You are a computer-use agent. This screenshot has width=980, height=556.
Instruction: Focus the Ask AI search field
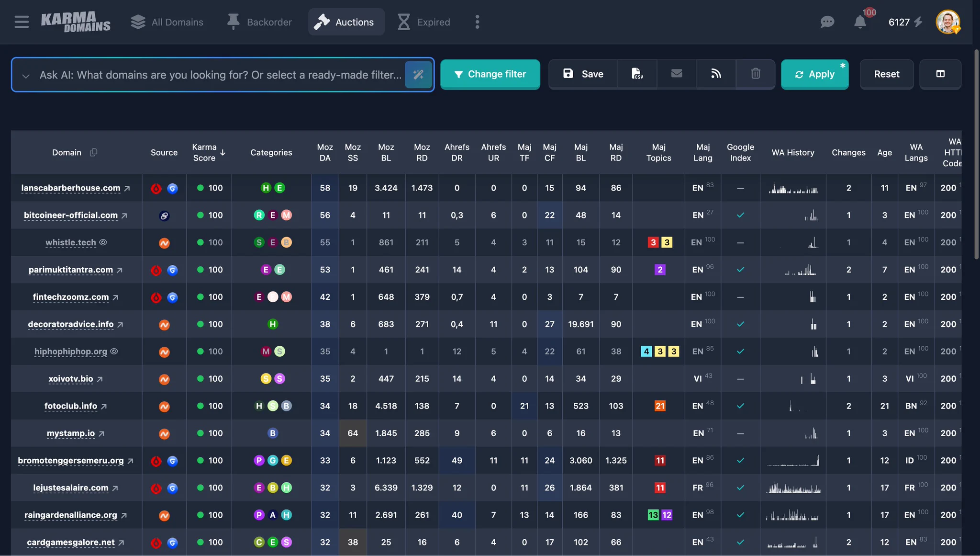click(x=220, y=75)
